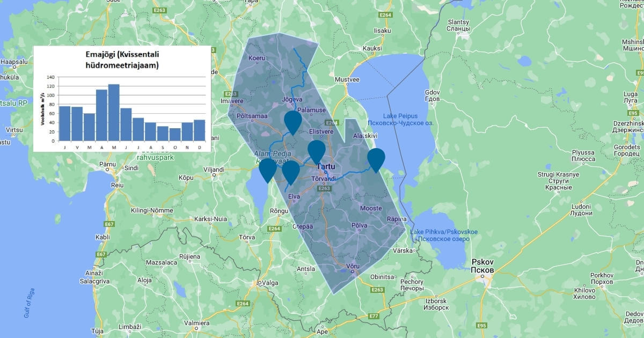Click the E77 road shield
Viewport: 644px width, 338px height.
tap(374, 316)
